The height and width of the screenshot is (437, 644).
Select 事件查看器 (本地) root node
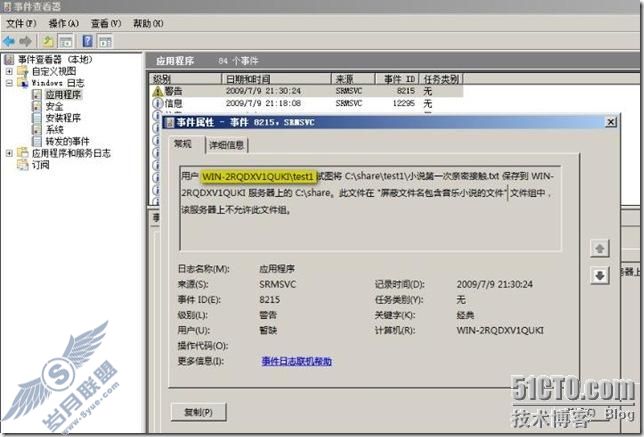click(x=55, y=60)
